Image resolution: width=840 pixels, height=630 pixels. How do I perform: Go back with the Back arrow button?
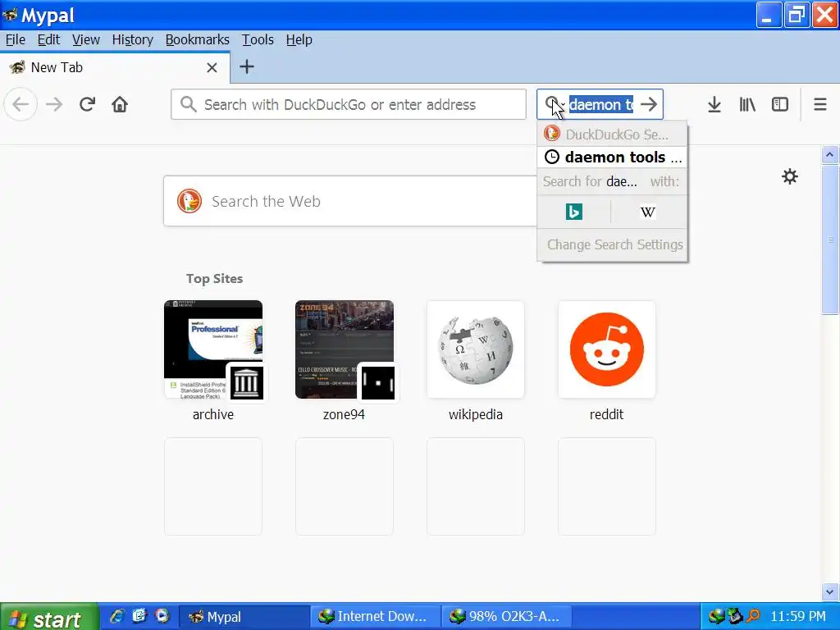pos(21,104)
